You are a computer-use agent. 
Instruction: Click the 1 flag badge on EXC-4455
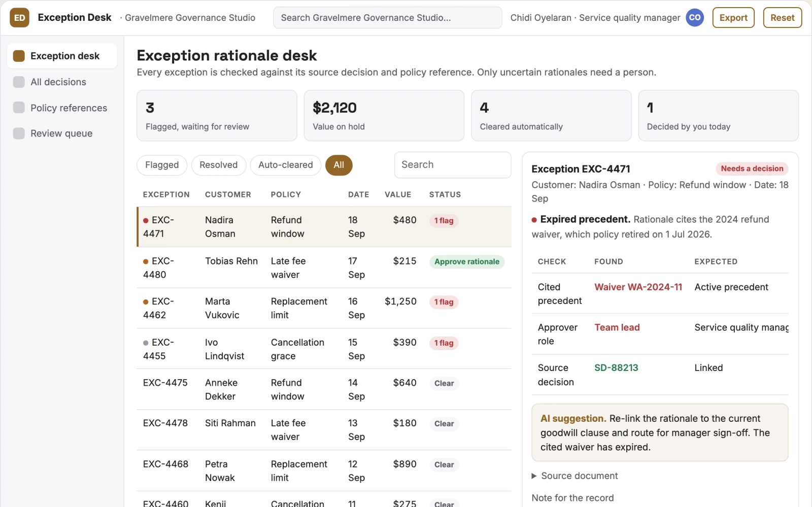coord(444,343)
